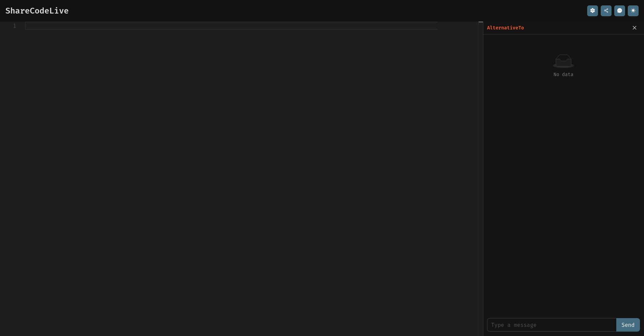644x336 pixels.
Task: Select the divider between editor and chat
Action: pyautogui.click(x=483, y=179)
